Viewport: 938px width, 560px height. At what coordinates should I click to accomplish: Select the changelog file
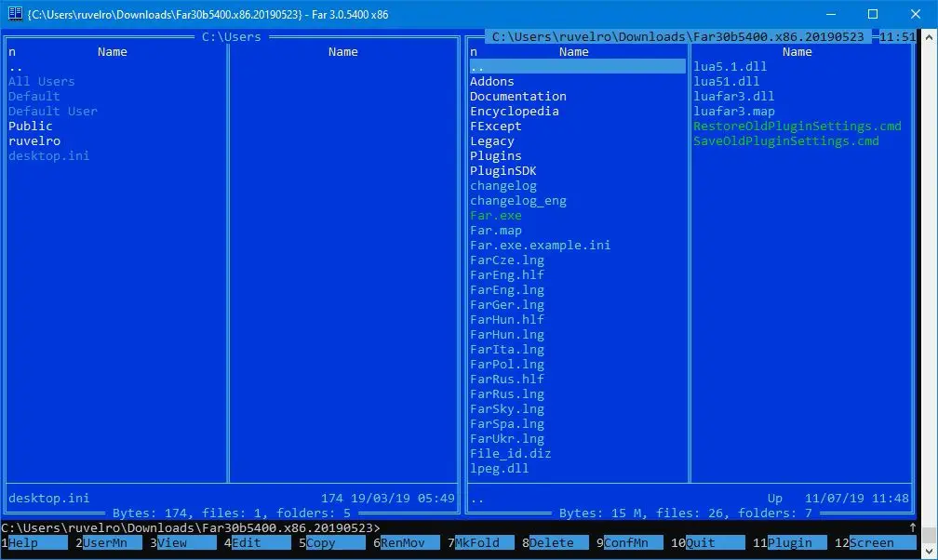coord(503,185)
